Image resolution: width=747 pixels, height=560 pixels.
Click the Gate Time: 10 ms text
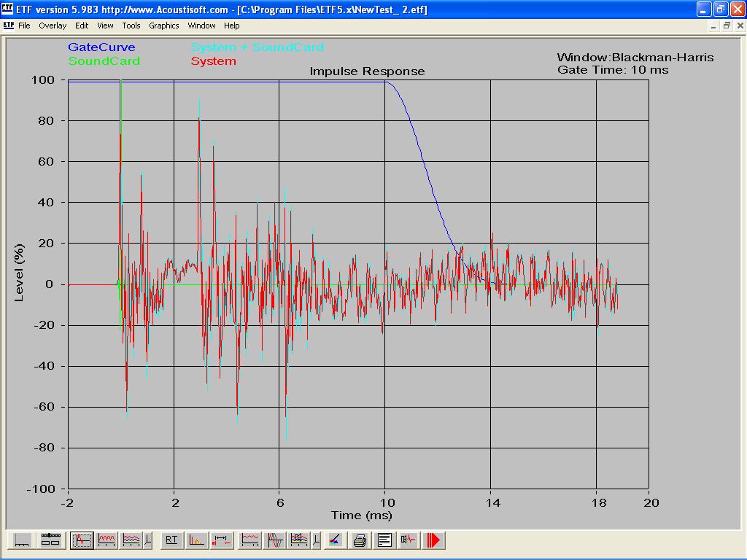tap(612, 70)
